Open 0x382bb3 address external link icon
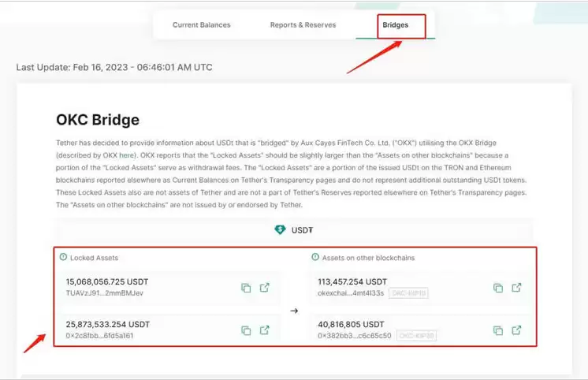 [x=516, y=330]
